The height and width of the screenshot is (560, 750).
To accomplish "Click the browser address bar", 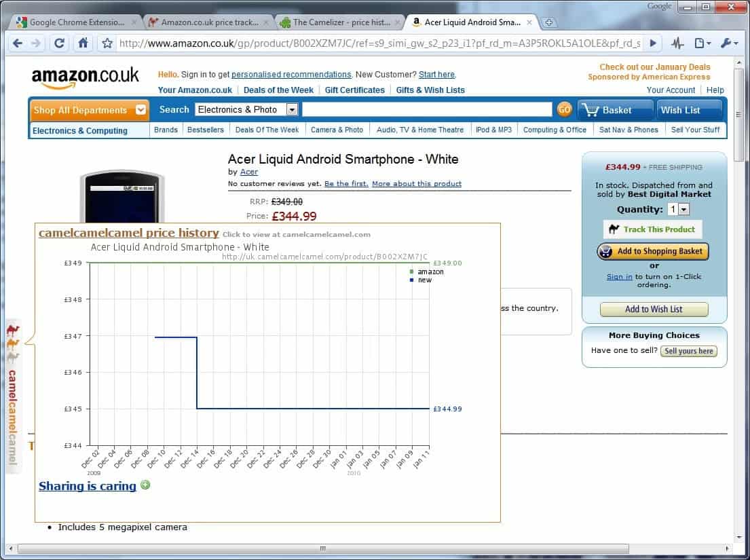I will coord(379,43).
